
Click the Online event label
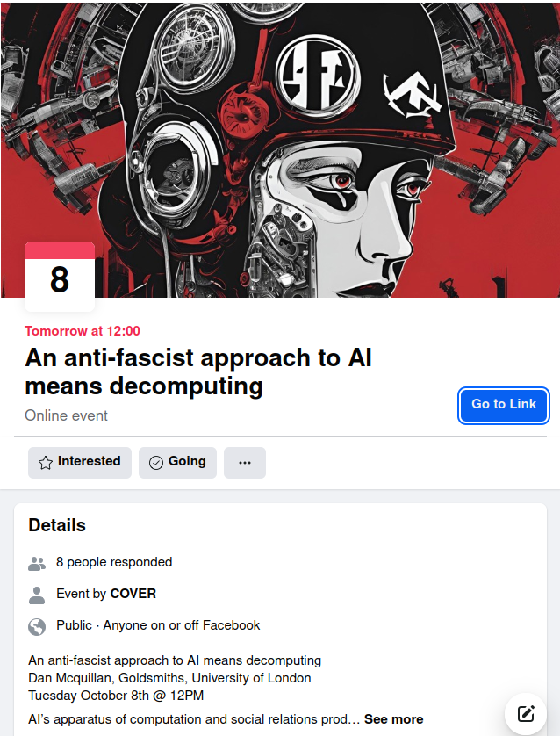(x=66, y=415)
